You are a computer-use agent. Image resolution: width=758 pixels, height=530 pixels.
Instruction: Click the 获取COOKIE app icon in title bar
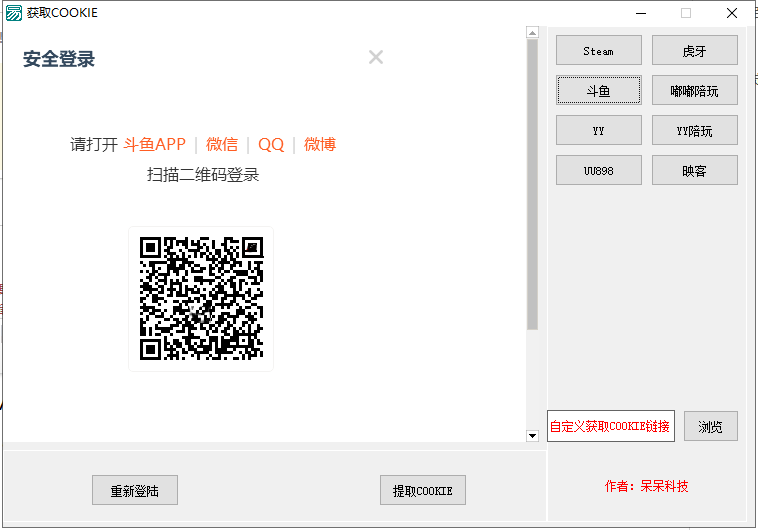tap(14, 13)
